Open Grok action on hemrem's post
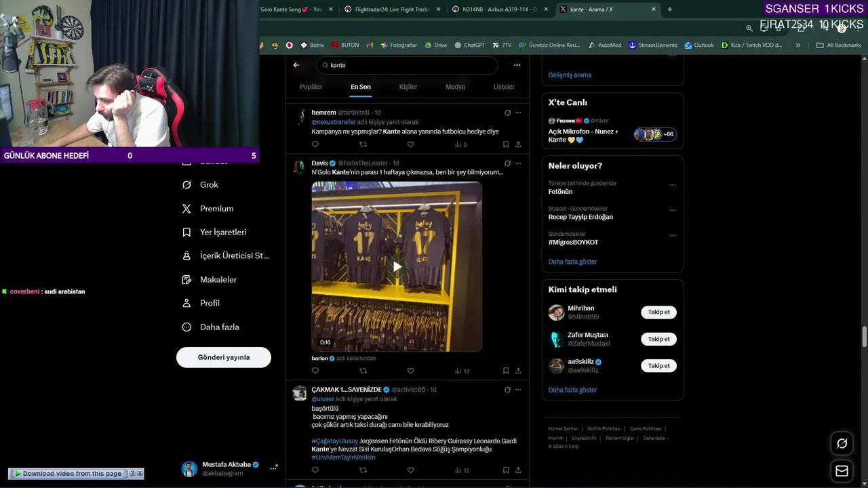 507,113
